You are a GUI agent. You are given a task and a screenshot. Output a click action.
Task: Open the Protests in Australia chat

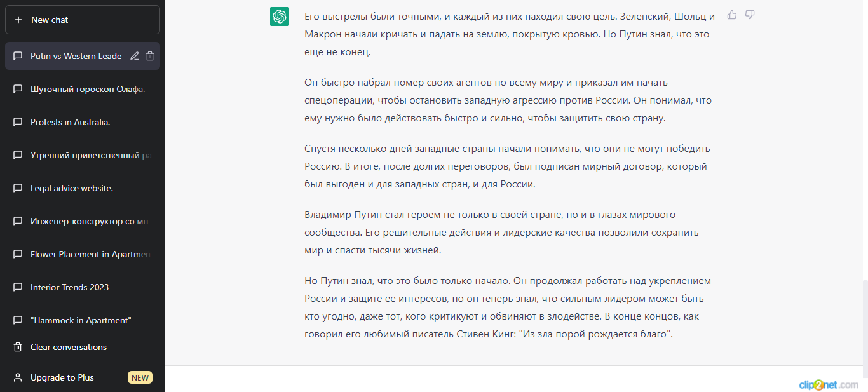pyautogui.click(x=70, y=122)
